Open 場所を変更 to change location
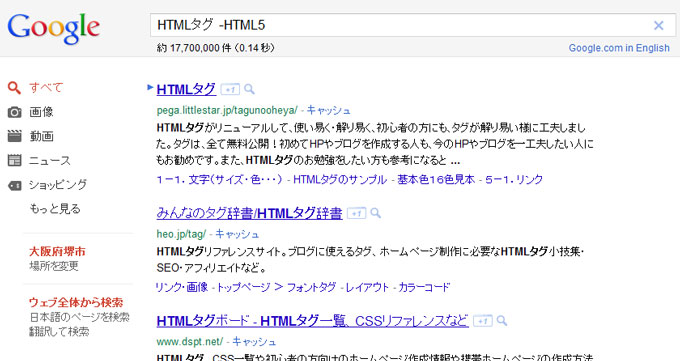This screenshot has height=361, width=680. coord(54,266)
